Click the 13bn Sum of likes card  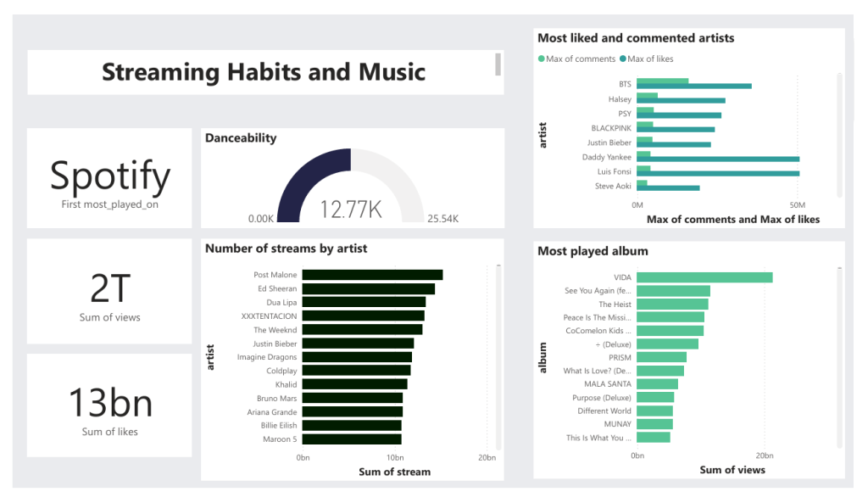109,405
